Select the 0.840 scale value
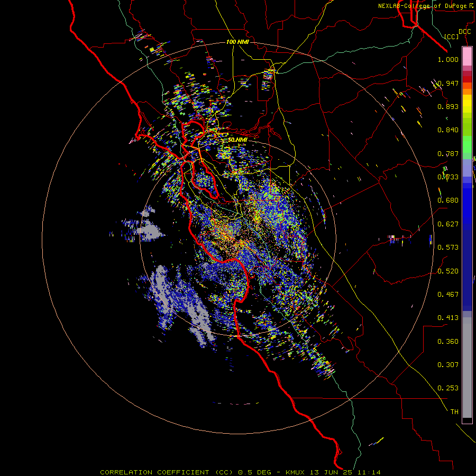Screen dimensions: 476x476 coord(448,130)
